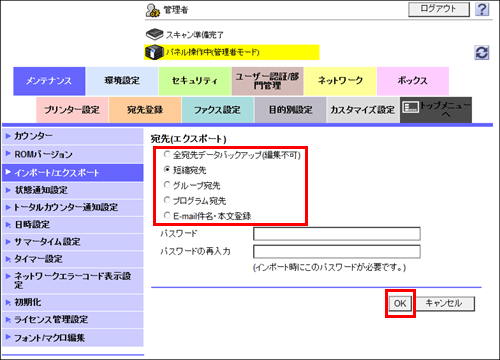The image size is (500, 360).
Task: Click the refresh status icon
Action: click(482, 53)
